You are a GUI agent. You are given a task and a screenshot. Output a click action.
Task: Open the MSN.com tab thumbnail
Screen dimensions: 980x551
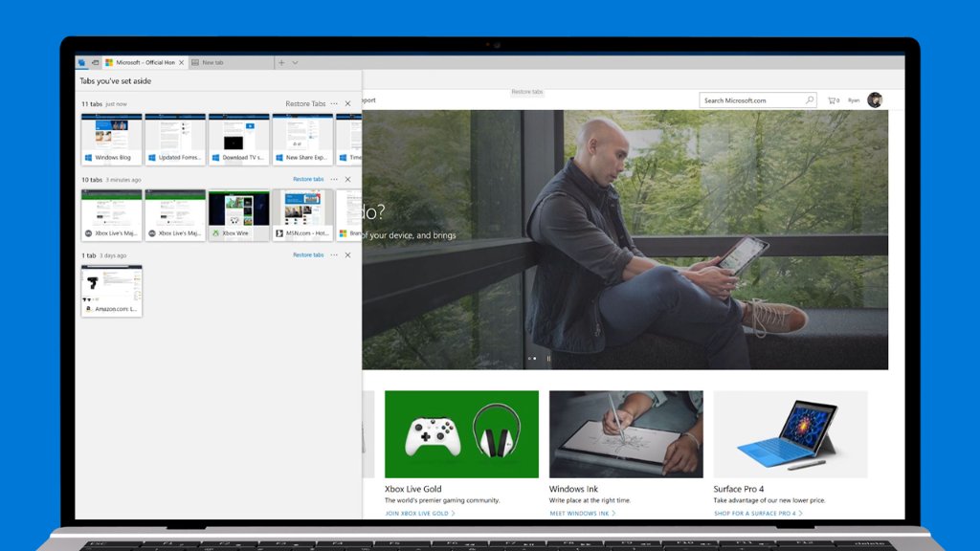click(303, 215)
